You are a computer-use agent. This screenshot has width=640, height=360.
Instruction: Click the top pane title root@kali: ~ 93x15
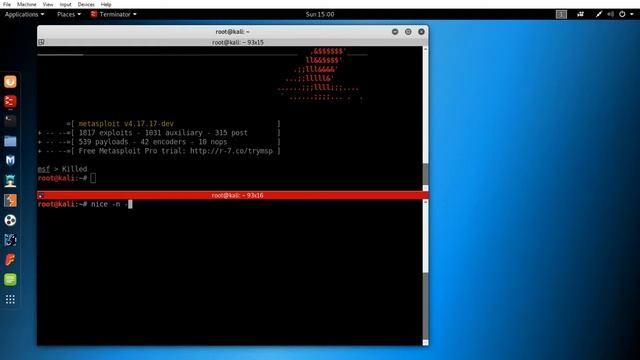coord(238,42)
